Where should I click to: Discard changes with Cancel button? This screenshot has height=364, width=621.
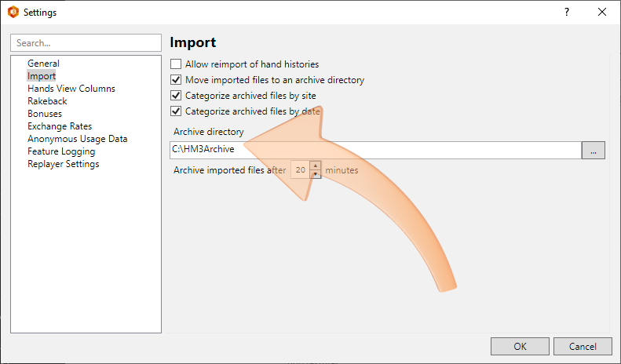tap(583, 347)
